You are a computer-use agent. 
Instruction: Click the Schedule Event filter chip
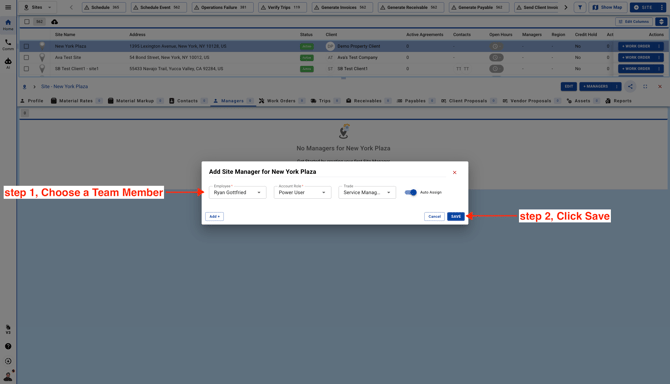(x=159, y=7)
